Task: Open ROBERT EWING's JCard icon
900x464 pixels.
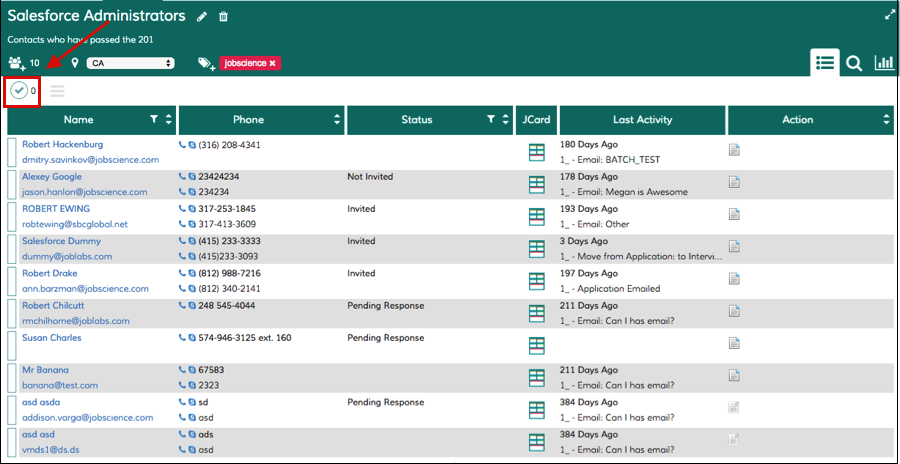Action: point(537,216)
